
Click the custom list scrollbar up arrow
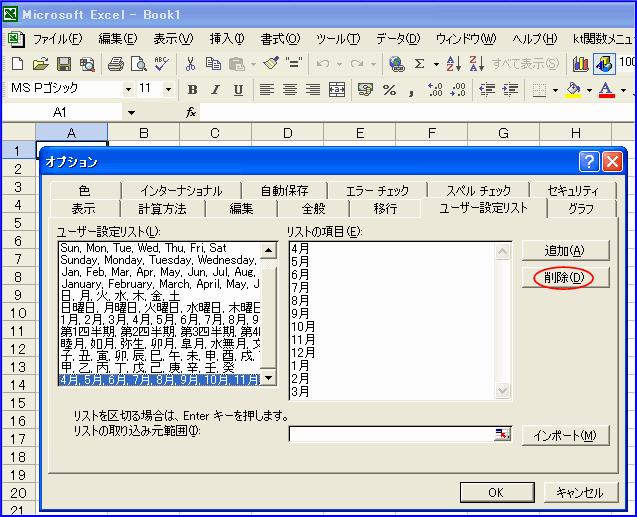tap(269, 250)
